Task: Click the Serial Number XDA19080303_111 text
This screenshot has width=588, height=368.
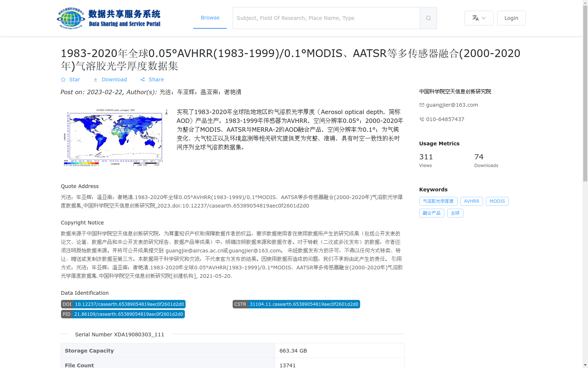Action: (120, 335)
